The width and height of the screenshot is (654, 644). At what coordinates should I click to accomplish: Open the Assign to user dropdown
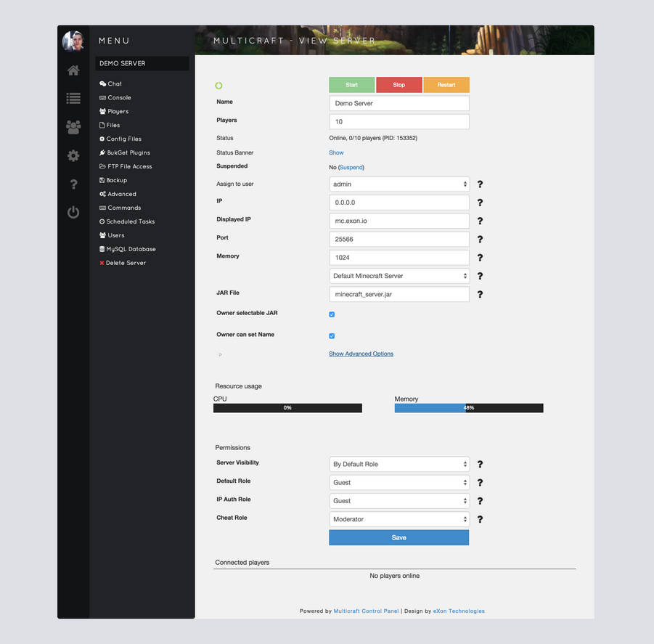(399, 184)
